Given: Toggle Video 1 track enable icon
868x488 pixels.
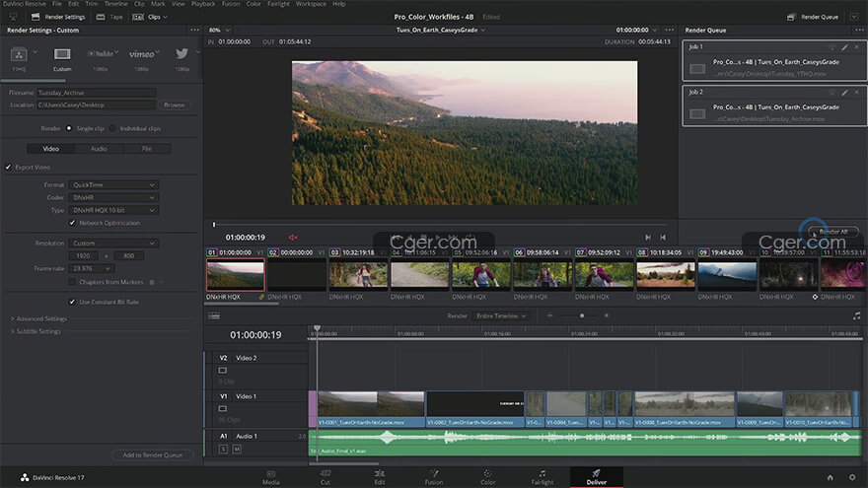Looking at the screenshot, I should [223, 409].
